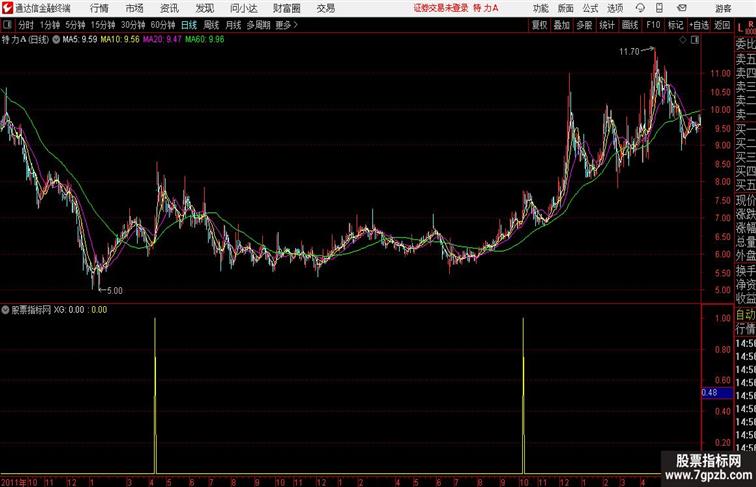Click the MA5: 9.59 indicator label
This screenshot has width=756, height=487.
[80, 40]
